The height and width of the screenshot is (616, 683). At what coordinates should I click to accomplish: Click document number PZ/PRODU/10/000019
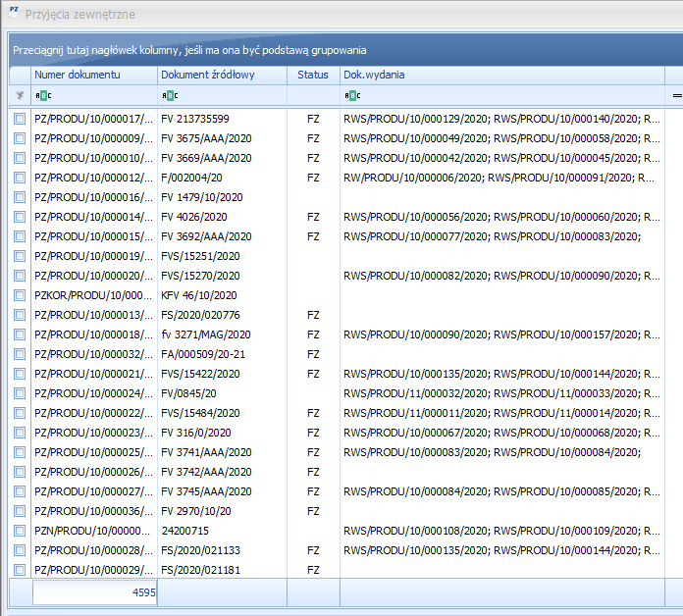[93, 256]
